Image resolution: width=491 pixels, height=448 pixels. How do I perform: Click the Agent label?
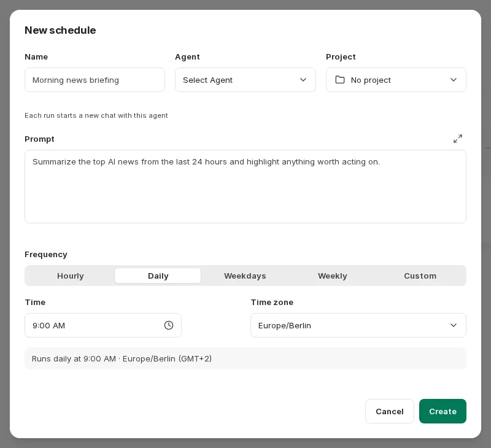click(x=187, y=57)
